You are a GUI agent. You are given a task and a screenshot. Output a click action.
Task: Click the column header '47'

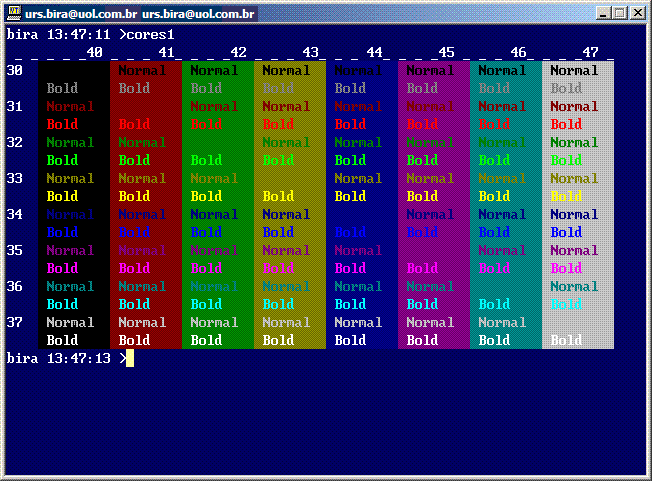point(591,52)
